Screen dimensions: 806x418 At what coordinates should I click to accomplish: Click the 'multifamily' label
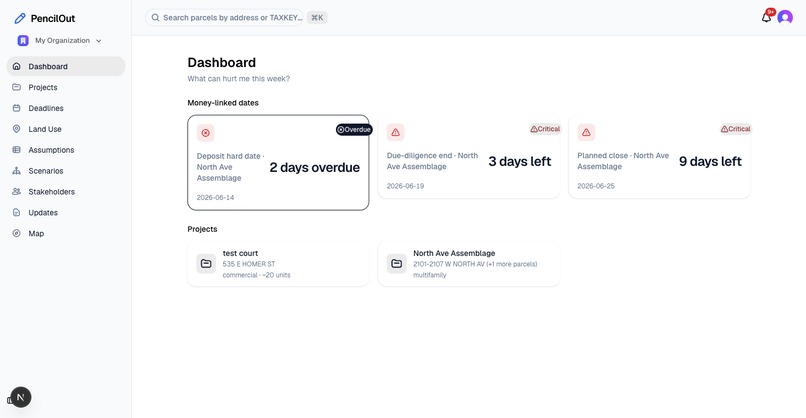pos(430,275)
